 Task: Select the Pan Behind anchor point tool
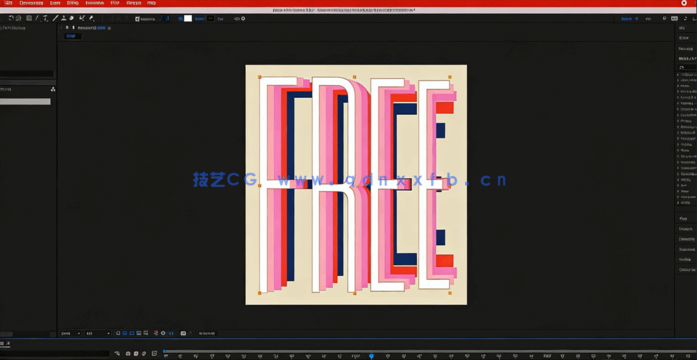[19, 19]
